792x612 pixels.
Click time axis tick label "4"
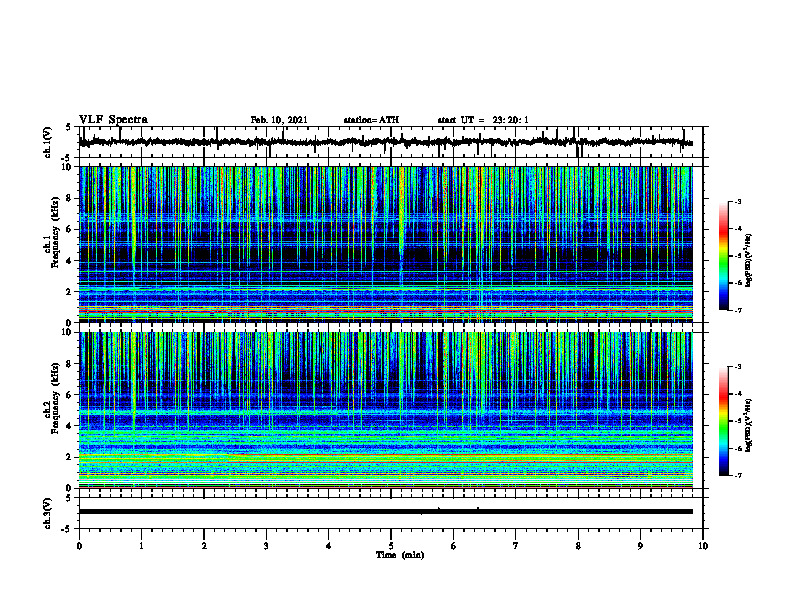pyautogui.click(x=329, y=546)
